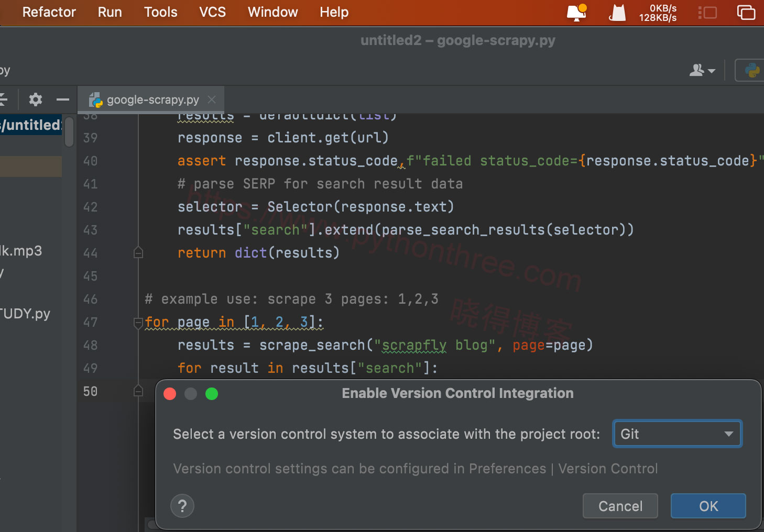Click line number 42 in the gutter
Image resolution: width=764 pixels, height=532 pixels.
[90, 207]
